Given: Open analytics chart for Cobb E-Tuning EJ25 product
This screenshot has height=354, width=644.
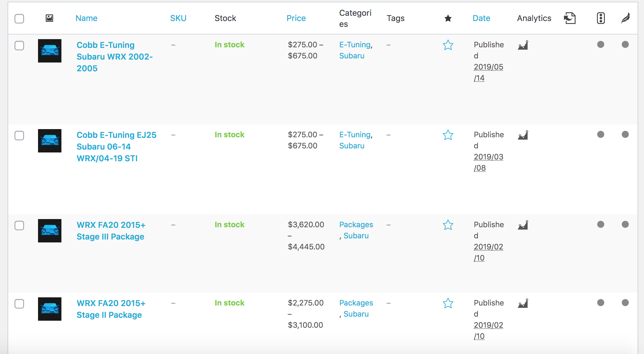Looking at the screenshot, I should point(523,135).
